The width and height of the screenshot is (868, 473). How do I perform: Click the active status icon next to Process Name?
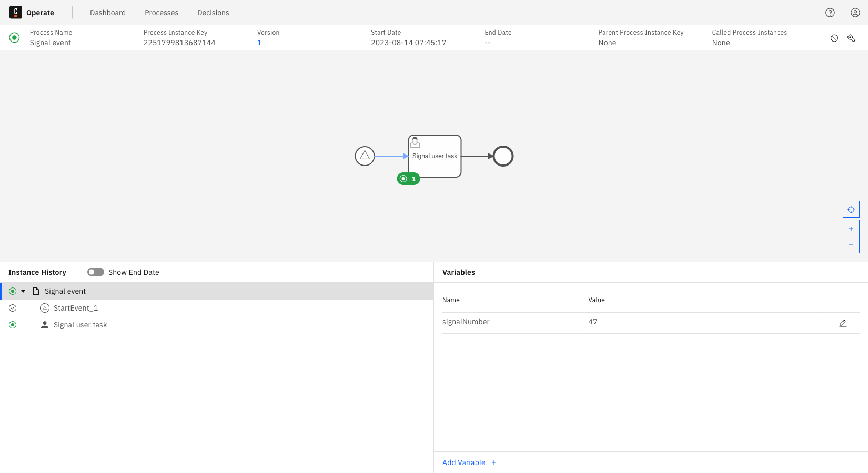pyautogui.click(x=15, y=37)
